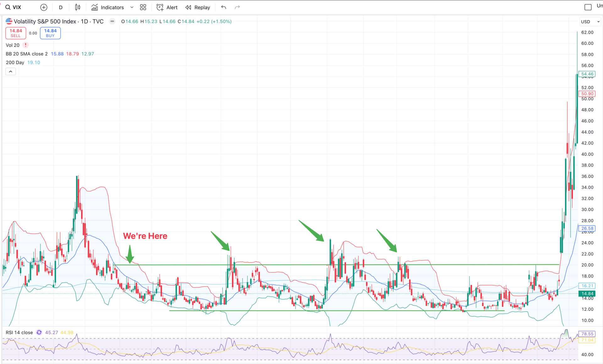Open the USD currency dropdown
Screen dimensions: 603x364
click(x=590, y=22)
